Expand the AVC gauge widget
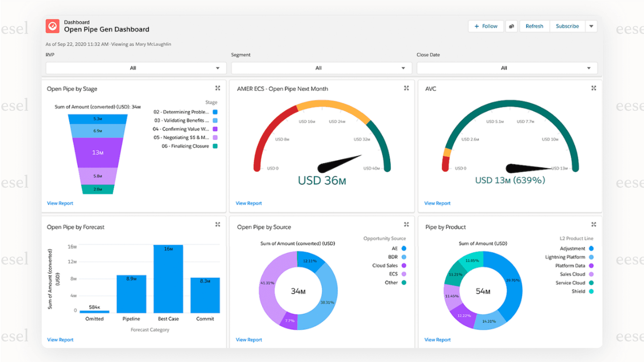The width and height of the screenshot is (644, 362). (594, 88)
